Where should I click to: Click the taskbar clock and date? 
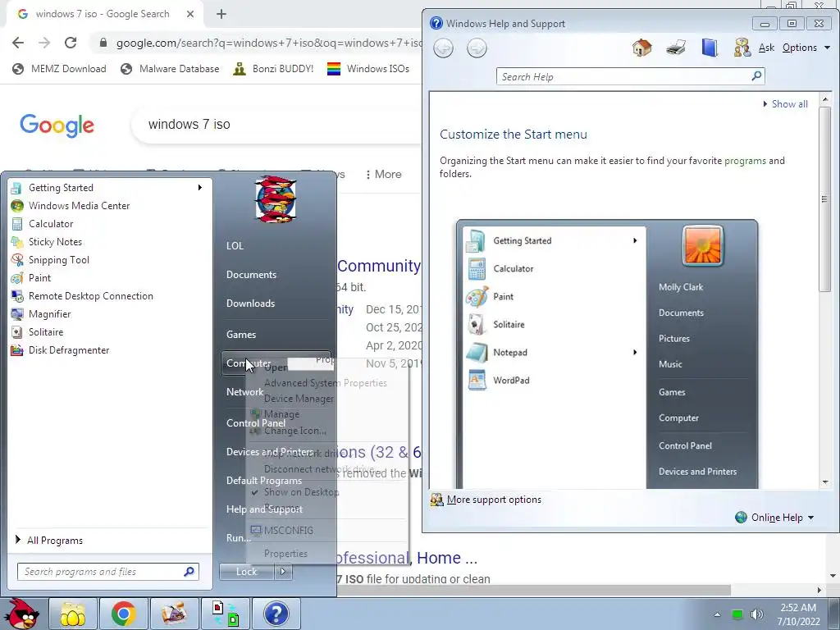pos(798,614)
